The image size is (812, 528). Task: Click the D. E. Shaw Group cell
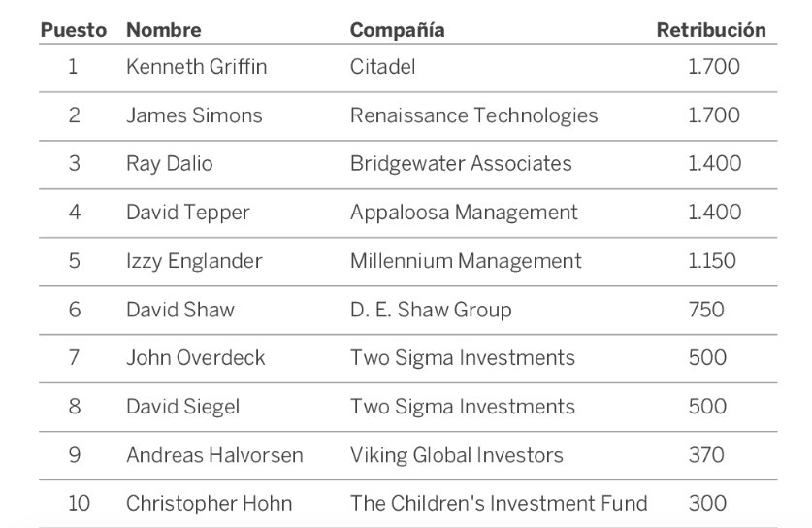(x=430, y=310)
